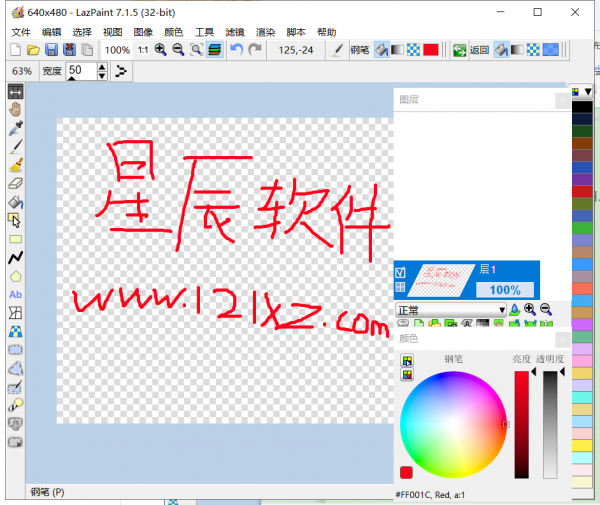600x505 pixels.
Task: Toggle back color gradient fill option
Action: point(517,50)
